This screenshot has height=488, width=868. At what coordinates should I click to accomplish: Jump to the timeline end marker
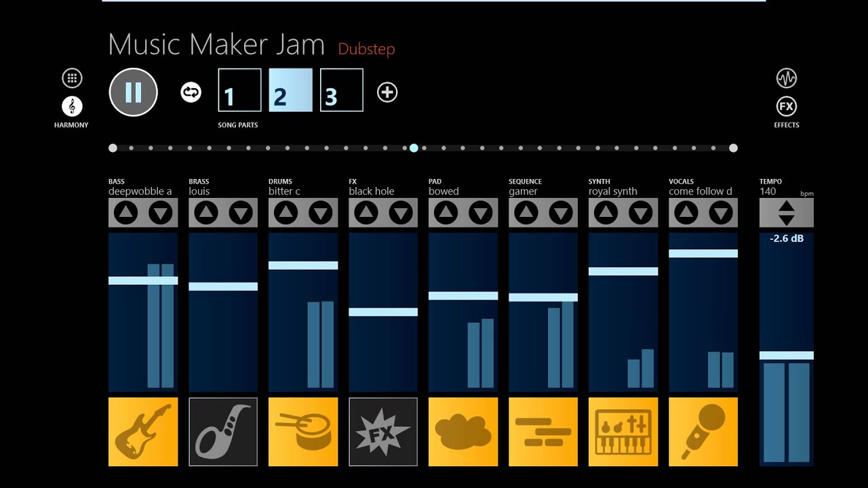[733, 148]
